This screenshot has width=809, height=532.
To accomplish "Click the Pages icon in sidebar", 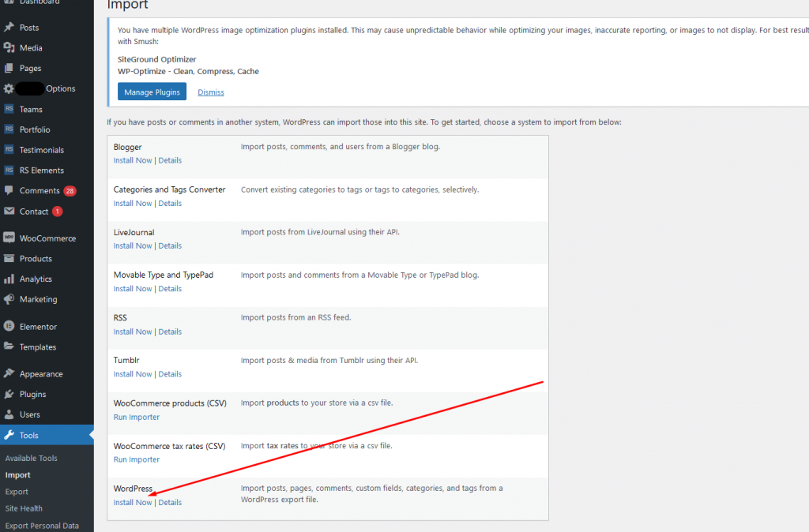I will click(9, 68).
